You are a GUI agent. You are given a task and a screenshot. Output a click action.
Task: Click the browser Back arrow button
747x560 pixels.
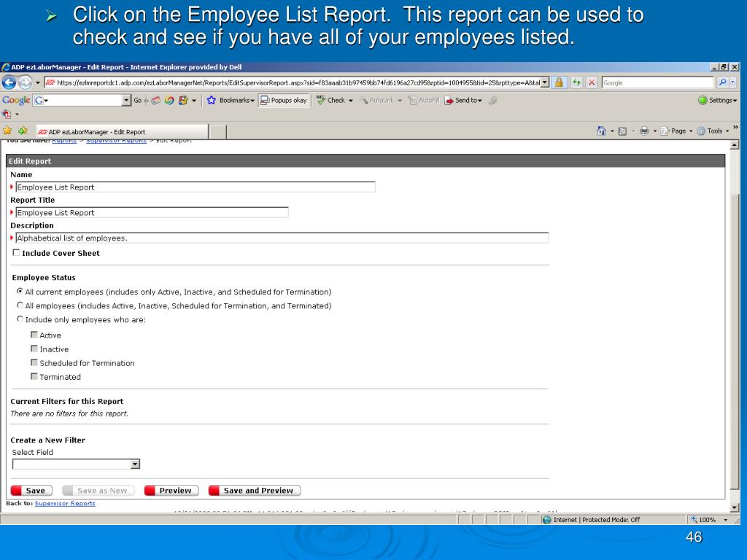(x=9, y=82)
